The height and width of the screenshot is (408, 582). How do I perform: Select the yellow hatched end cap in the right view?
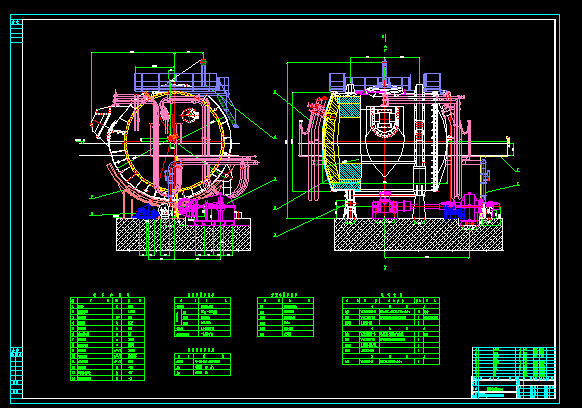tap(331, 142)
